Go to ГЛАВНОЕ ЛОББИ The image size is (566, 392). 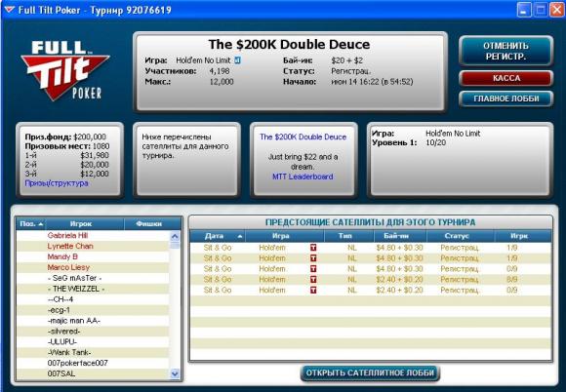pyautogui.click(x=505, y=98)
